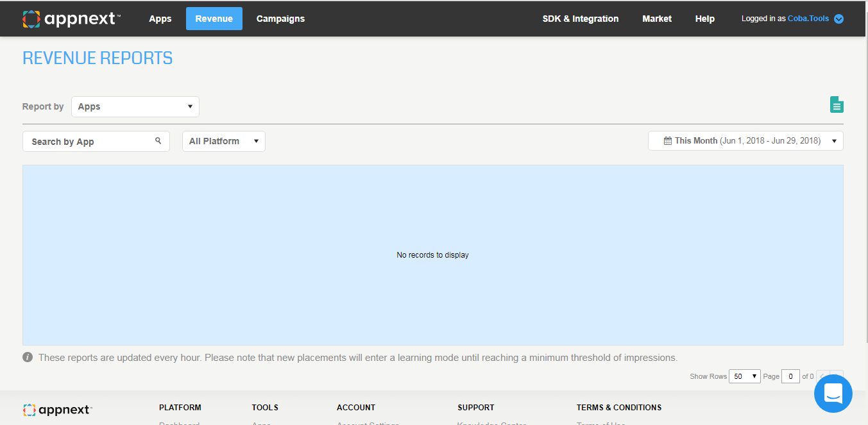868x425 pixels.
Task: Click the search magnifier icon
Action: coord(158,140)
